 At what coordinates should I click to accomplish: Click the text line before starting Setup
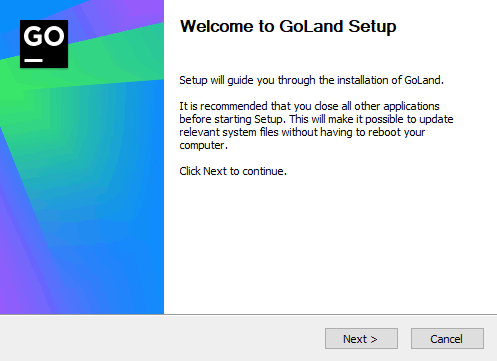(316, 119)
